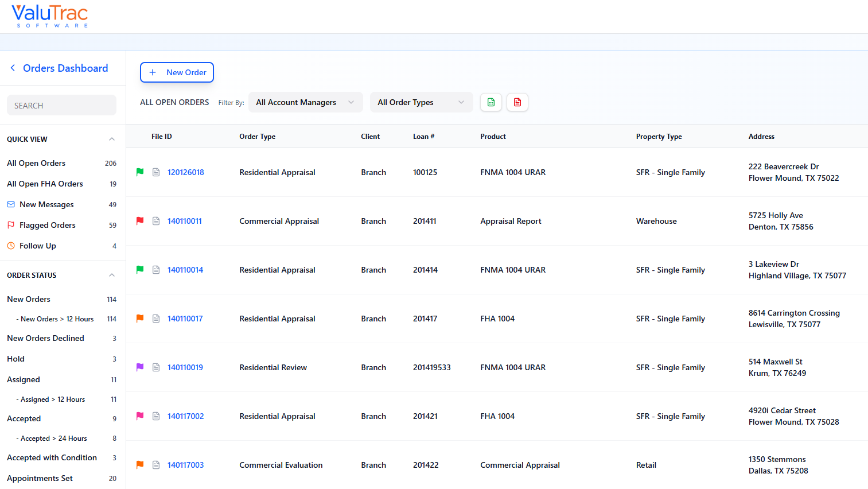Open the document icon for order 120126018
This screenshot has width=868, height=489.
156,172
